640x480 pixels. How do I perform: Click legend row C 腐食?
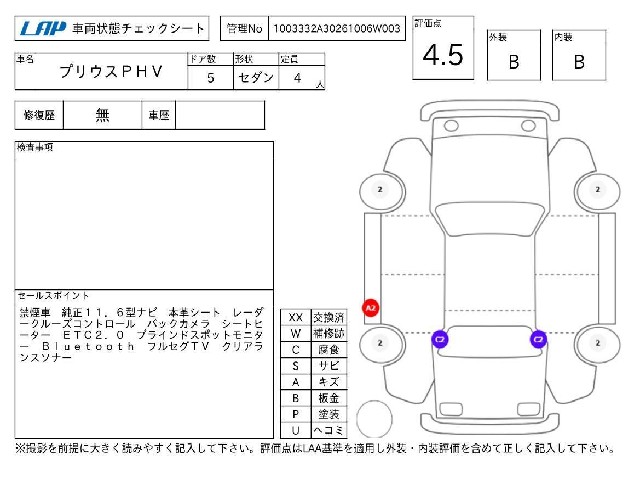click(x=314, y=349)
